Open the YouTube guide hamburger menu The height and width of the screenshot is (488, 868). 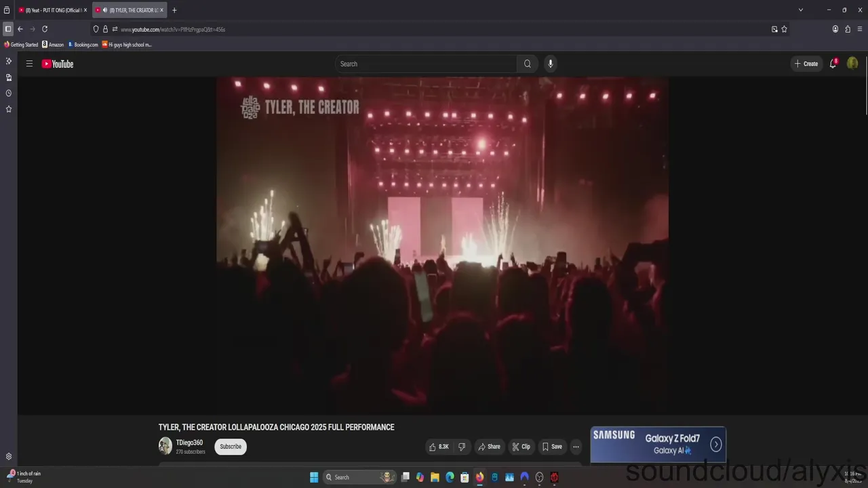coord(29,64)
